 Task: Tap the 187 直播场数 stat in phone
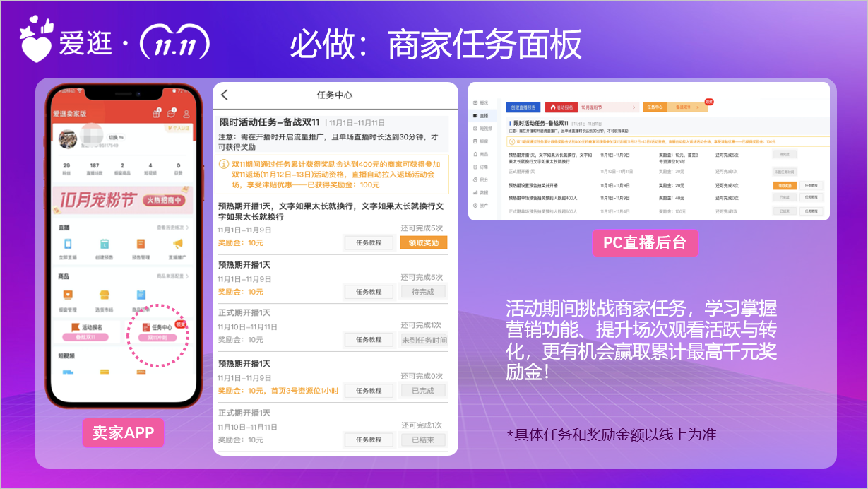pos(95,168)
